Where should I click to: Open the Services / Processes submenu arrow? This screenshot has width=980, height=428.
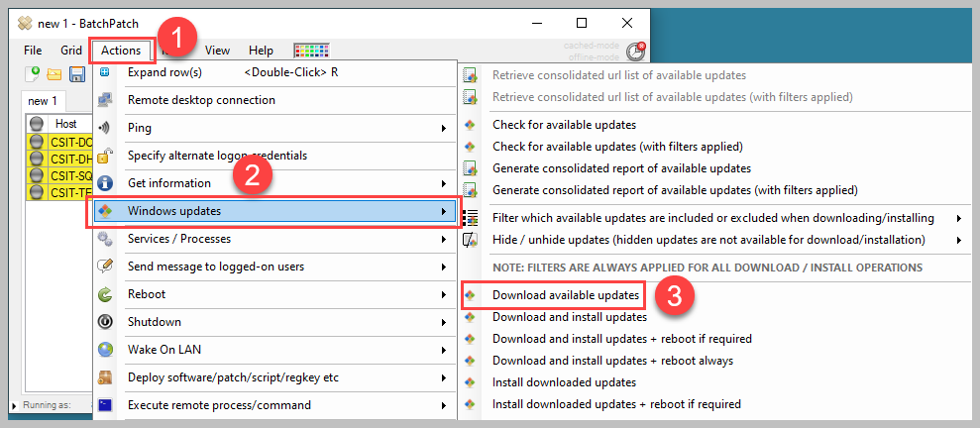tap(444, 239)
